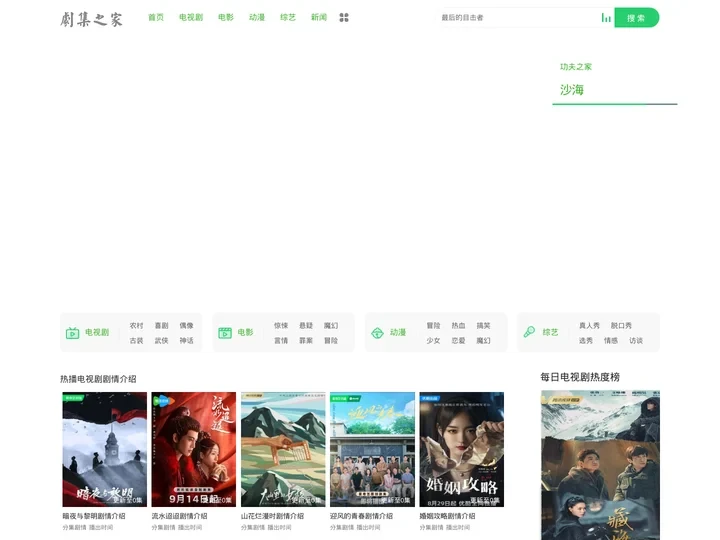Open the 暗夜与黎明 poster thumbnail
The height and width of the screenshot is (540, 720).
click(x=105, y=450)
